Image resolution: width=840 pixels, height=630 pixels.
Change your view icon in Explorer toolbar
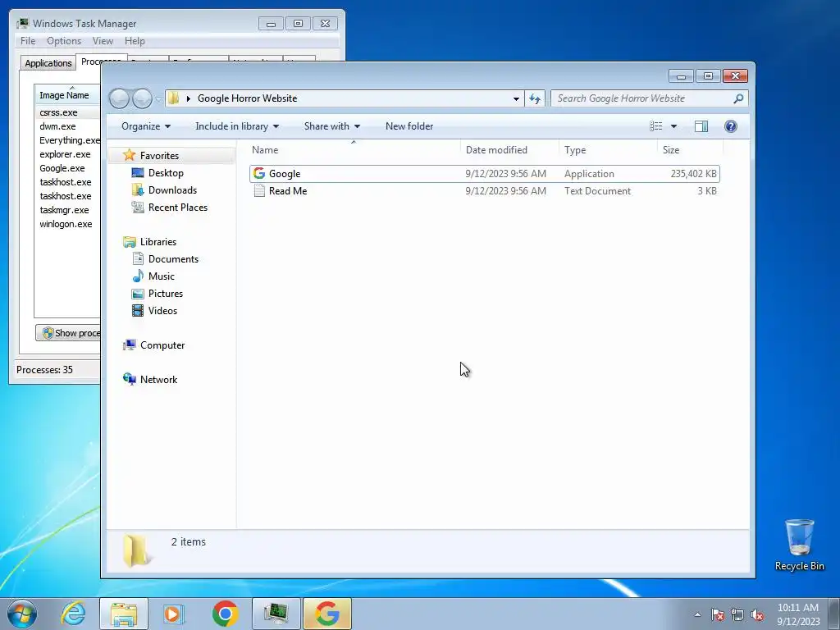(x=655, y=126)
